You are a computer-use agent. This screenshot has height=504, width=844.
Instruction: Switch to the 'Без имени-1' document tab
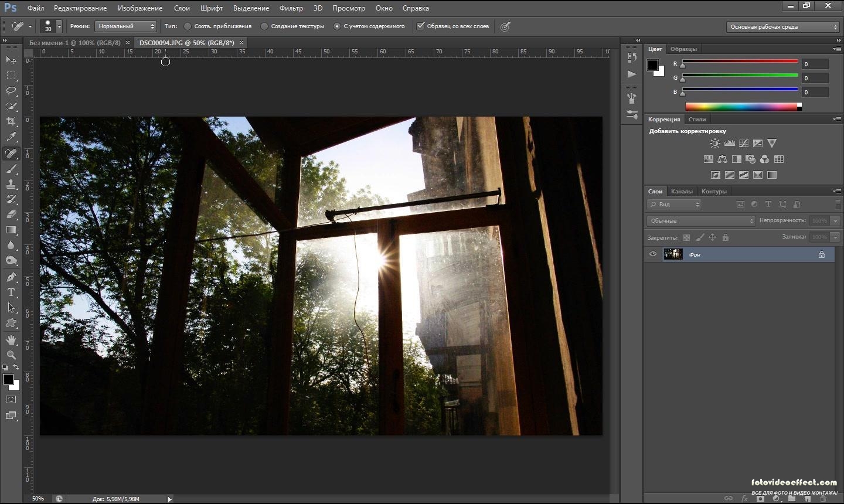point(74,43)
